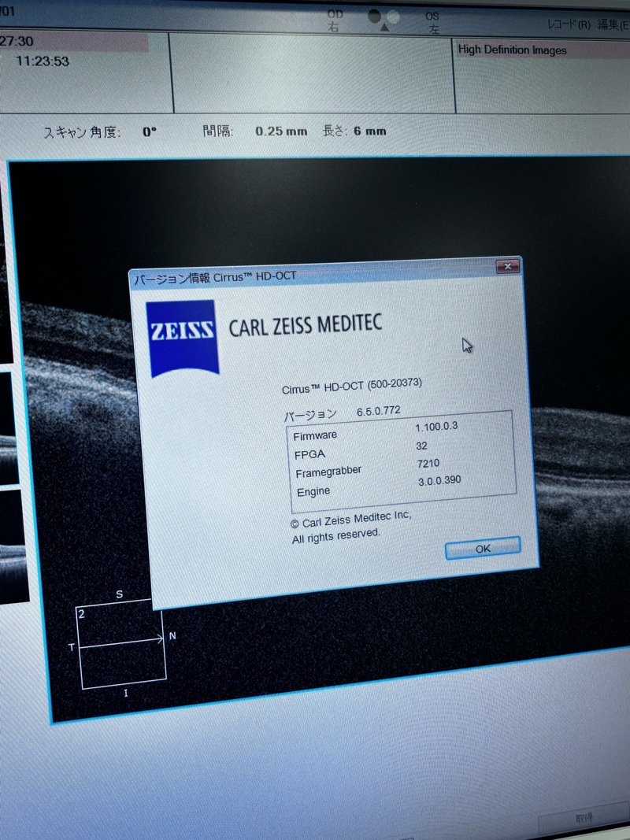Click the grayed 取得 button
Screen dimensions: 630x840
(583, 824)
